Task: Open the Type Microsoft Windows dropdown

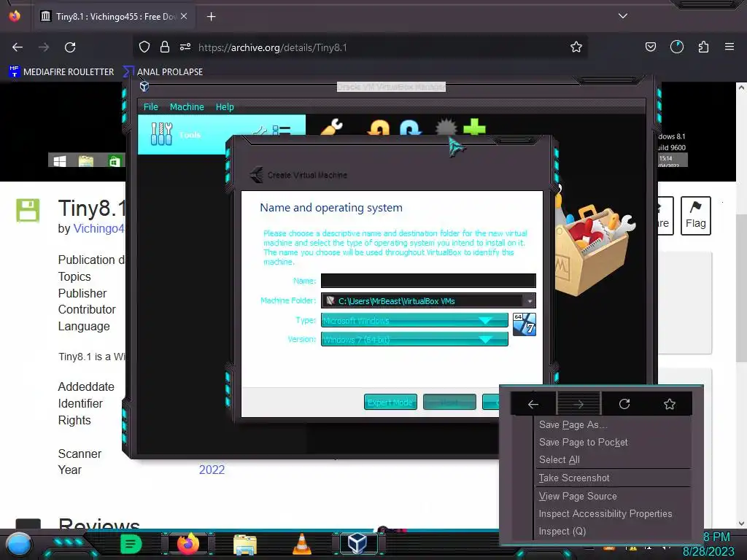Action: [x=414, y=321]
